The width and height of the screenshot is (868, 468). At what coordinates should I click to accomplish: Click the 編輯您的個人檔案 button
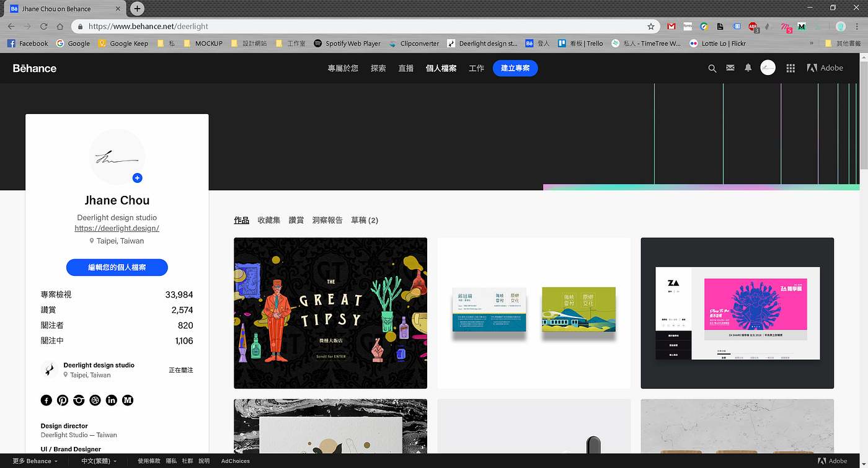click(117, 267)
